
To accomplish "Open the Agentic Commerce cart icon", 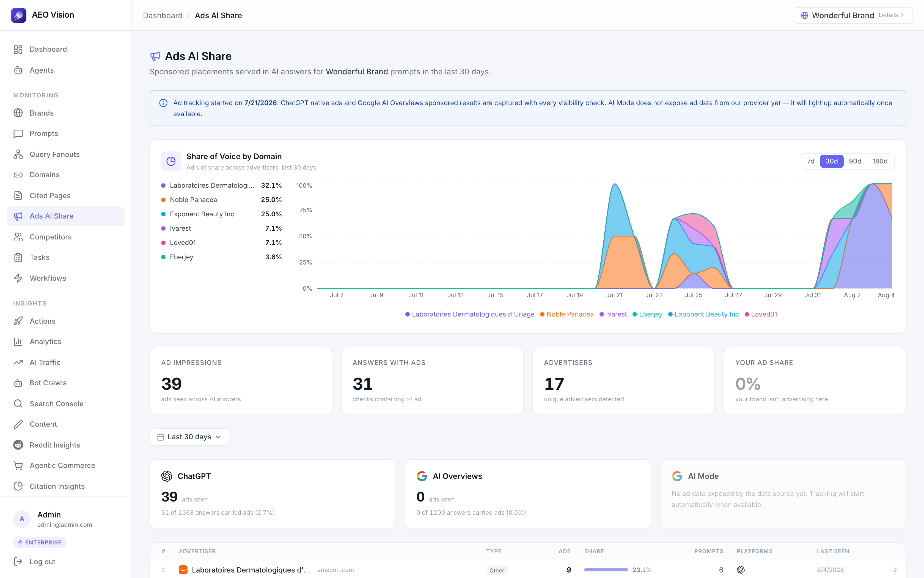I will point(18,465).
